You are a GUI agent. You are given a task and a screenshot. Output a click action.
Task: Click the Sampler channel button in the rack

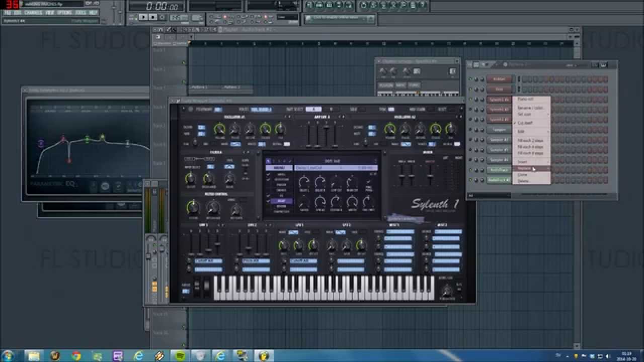click(x=499, y=129)
